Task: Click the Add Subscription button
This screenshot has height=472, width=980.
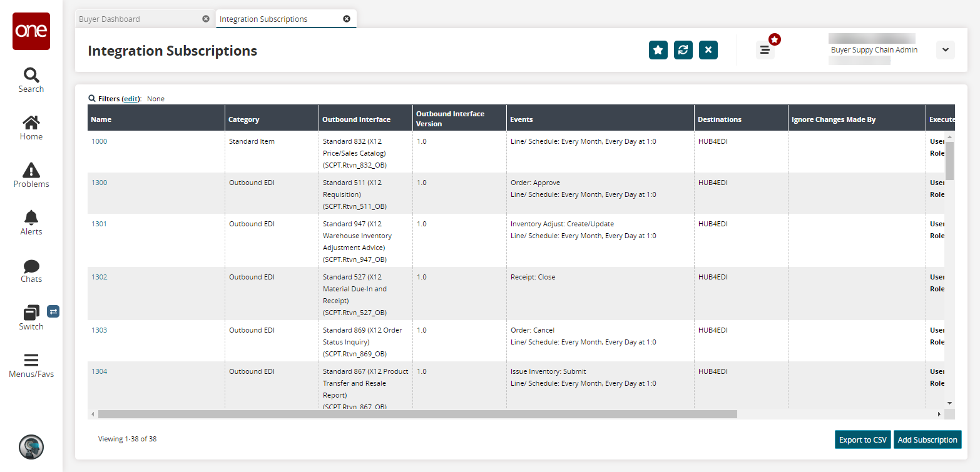Action: coord(927,439)
